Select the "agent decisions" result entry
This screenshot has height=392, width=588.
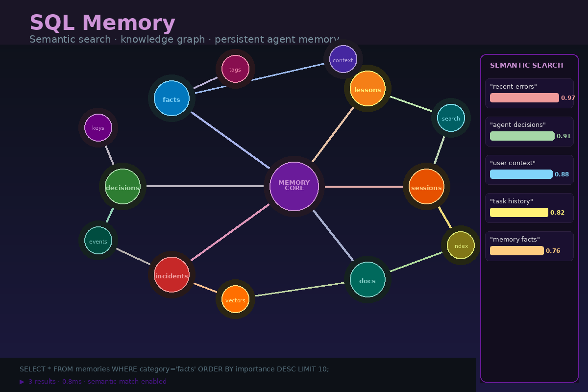529,131
